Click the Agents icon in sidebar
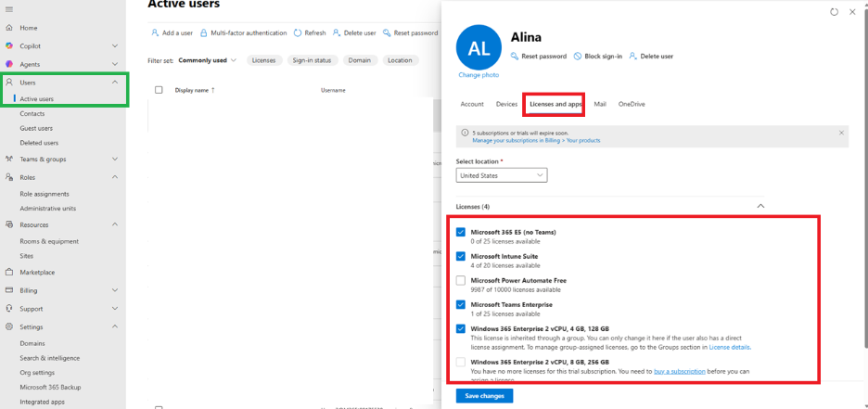Image resolution: width=868 pixels, height=409 pixels. coord(9,64)
